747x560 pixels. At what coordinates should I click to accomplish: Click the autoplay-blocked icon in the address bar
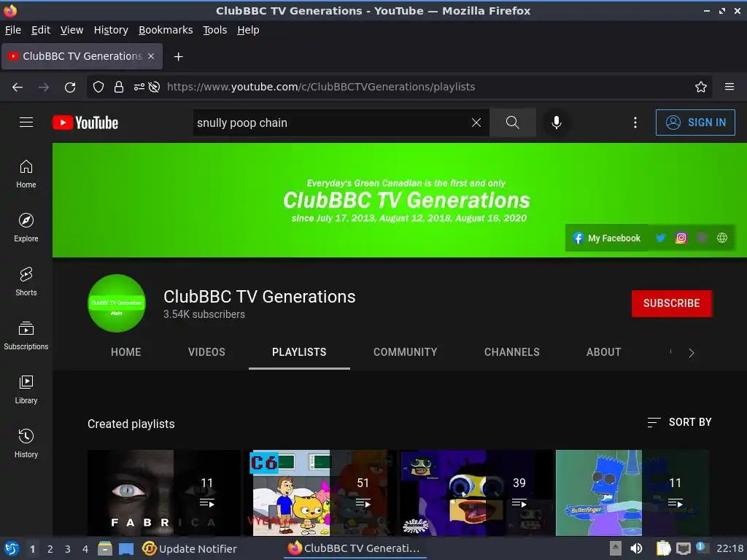tap(154, 87)
